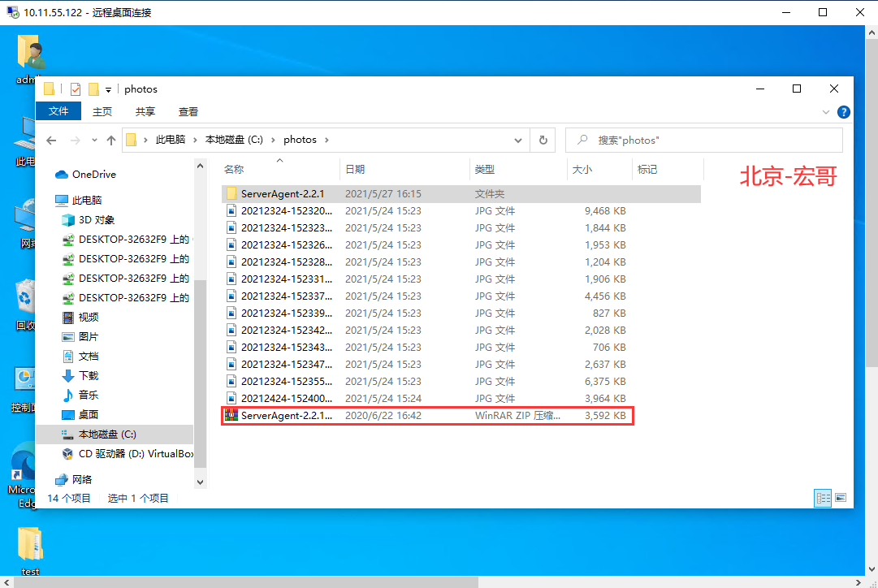Click the properties icon in quick access toolbar

76,89
